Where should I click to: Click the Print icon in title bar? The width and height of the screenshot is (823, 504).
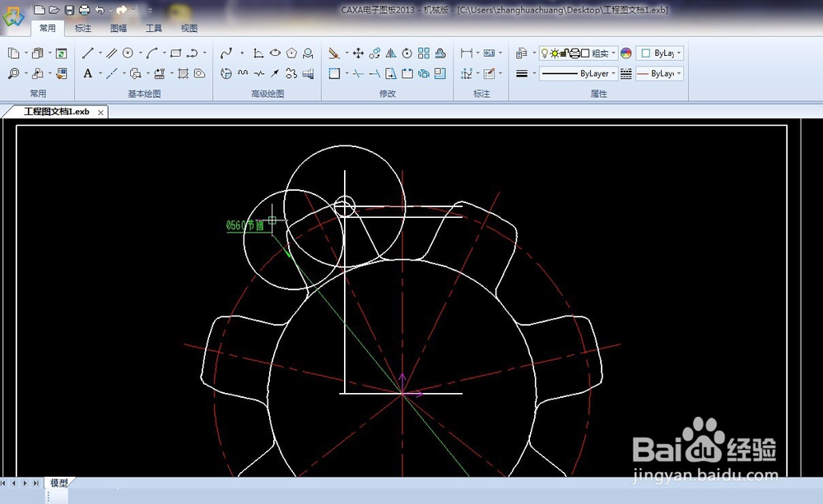[84, 10]
